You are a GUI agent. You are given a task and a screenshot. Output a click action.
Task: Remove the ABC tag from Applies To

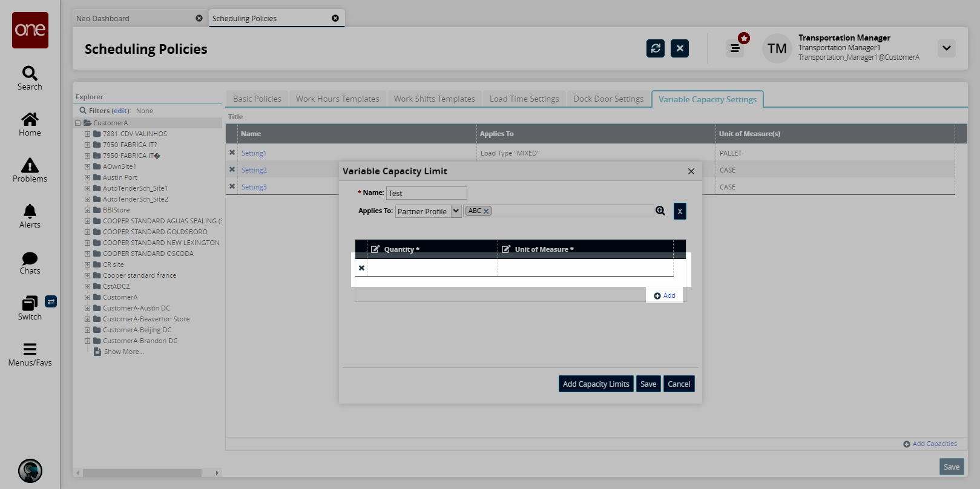point(486,211)
